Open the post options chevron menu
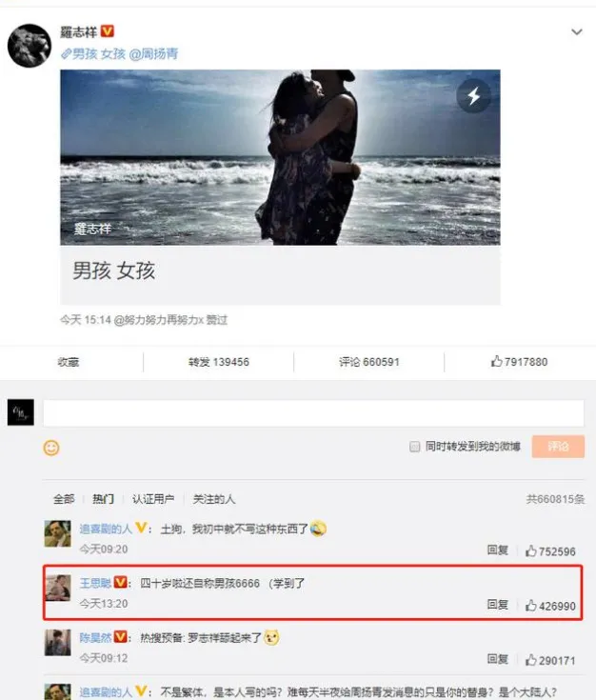Viewport: 596px width, 700px height. click(576, 32)
